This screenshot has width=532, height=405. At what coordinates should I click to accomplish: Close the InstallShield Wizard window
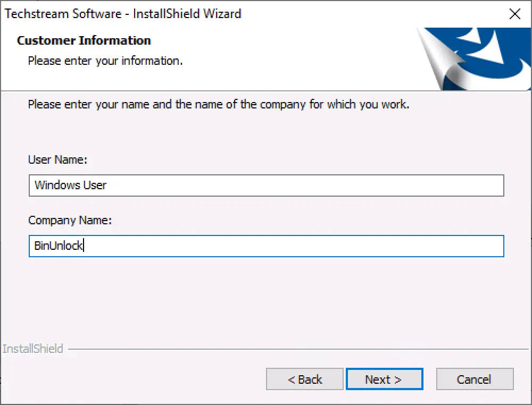pyautogui.click(x=514, y=14)
